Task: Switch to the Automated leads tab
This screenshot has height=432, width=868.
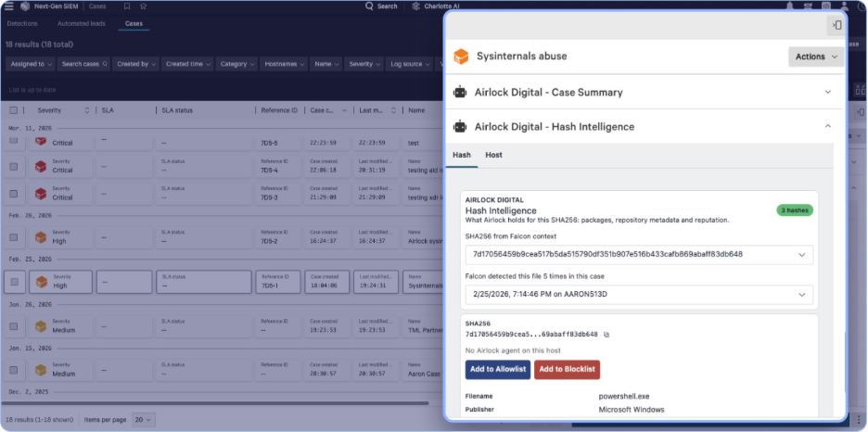Action: click(81, 24)
